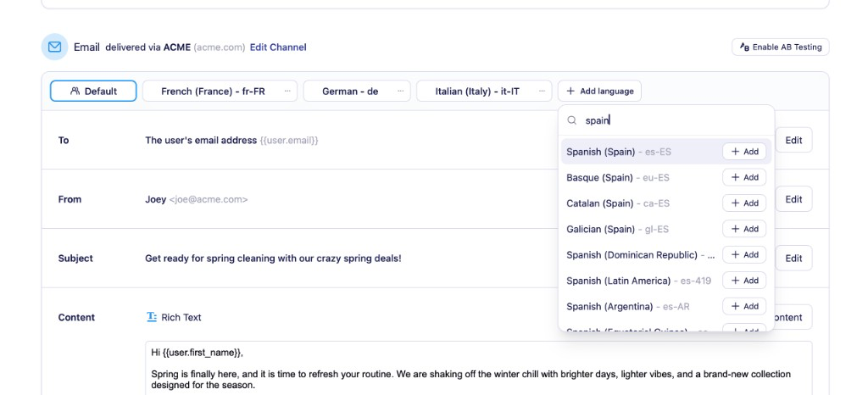Click the Joey <joe@acme.com> sender text
The width and height of the screenshot is (868, 395).
tap(197, 200)
